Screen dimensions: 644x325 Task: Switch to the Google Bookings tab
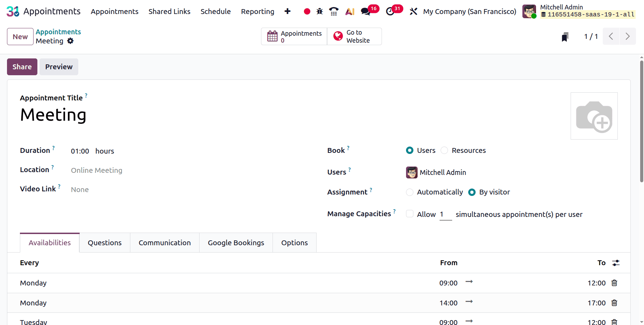236,243
